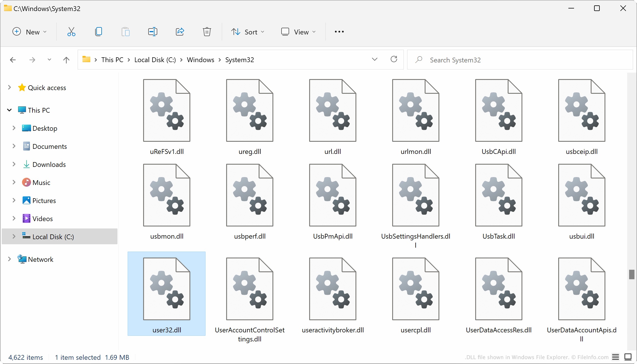The image size is (637, 364).
Task: Click address bar path segment Windows
Action: (x=200, y=60)
